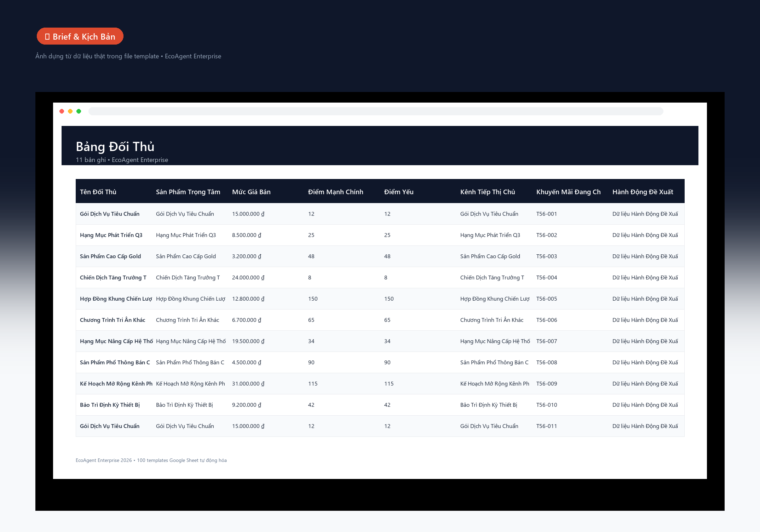Screen dimensions: 760x532
Task: Click Kênh Tiếp Thị cell Hạng Mục Nâng Cấp Hệ Thố
Action: (x=495, y=341)
